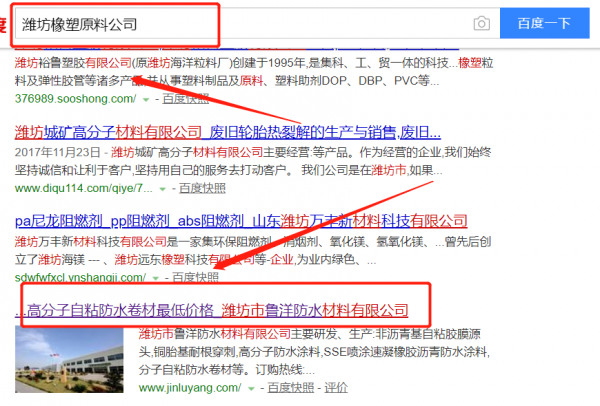Open pa尼龙阻燃剂 万丰新材料 result title
This screenshot has height=406, width=600.
pyautogui.click(x=241, y=219)
